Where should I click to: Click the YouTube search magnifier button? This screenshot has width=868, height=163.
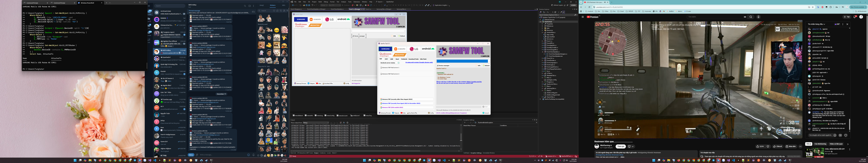point(750,17)
